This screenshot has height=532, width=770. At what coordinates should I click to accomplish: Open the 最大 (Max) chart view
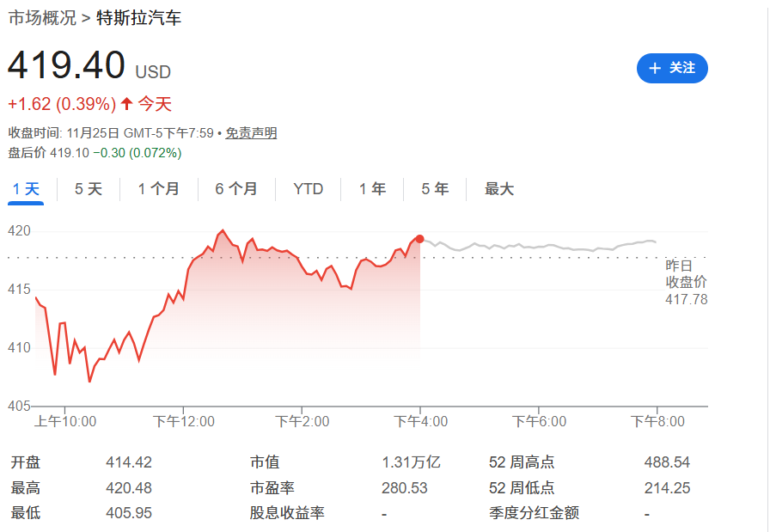coord(498,188)
